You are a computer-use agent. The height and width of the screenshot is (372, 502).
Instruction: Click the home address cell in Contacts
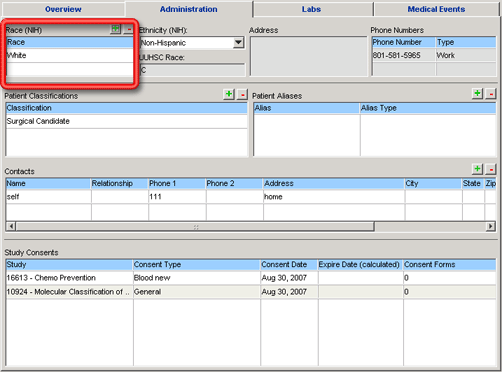tap(334, 197)
